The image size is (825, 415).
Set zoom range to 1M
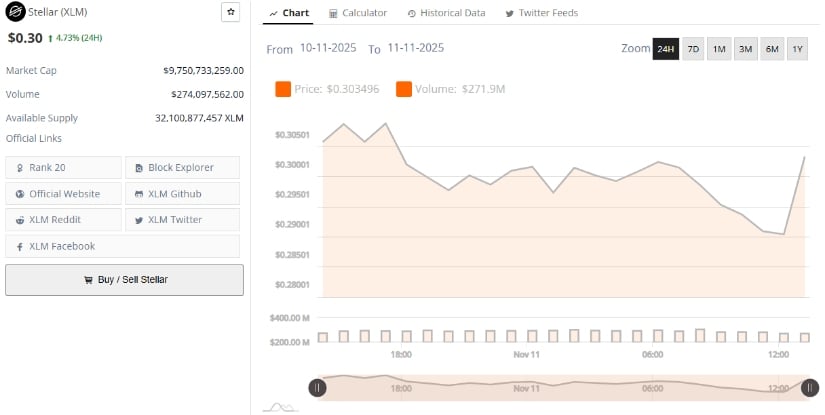pyautogui.click(x=719, y=49)
